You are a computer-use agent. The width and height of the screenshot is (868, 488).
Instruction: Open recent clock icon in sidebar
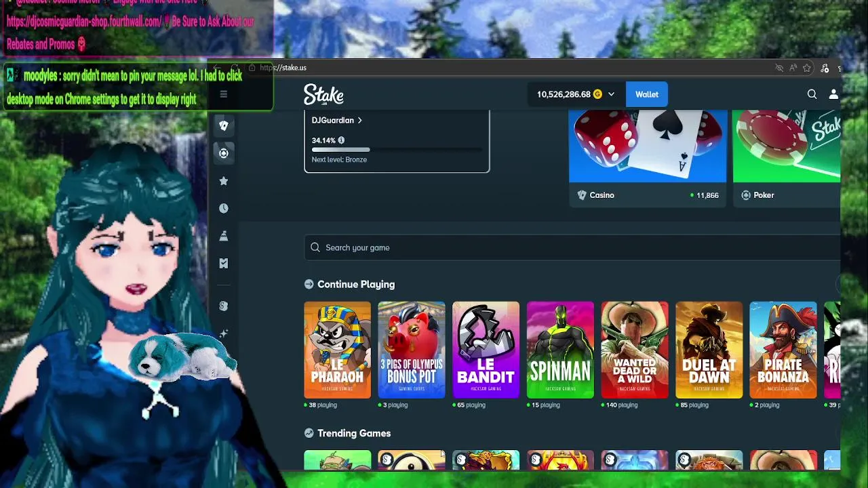coord(224,209)
